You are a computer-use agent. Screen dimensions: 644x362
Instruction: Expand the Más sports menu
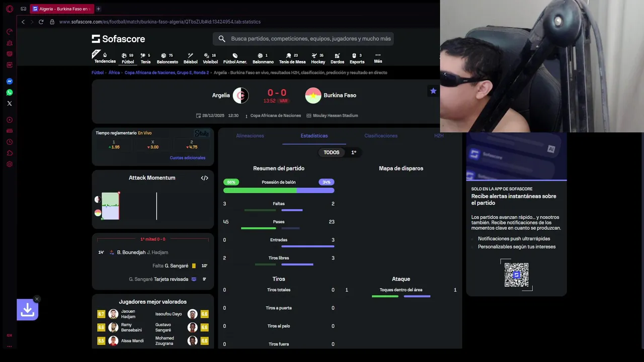point(378,58)
